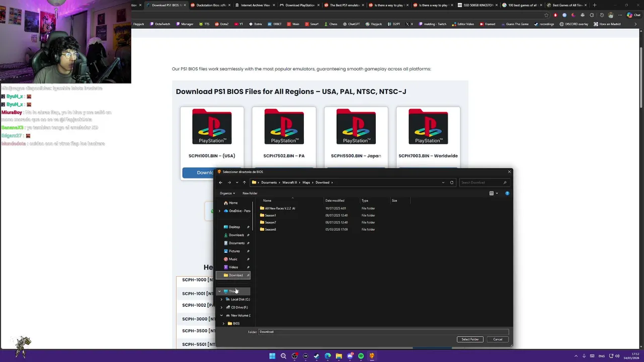Open view options dropdown arrow
Viewport: 644px width, 362px height.
[x=497, y=193]
